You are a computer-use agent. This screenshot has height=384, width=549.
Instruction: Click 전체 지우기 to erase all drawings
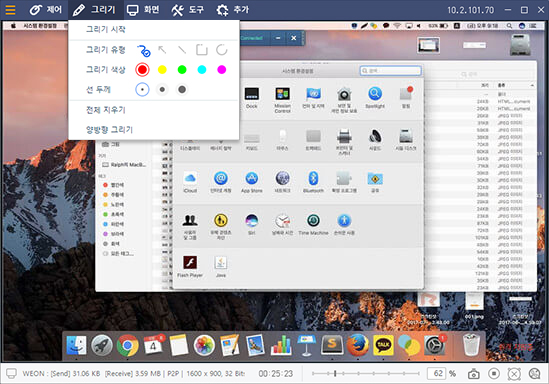pos(106,110)
